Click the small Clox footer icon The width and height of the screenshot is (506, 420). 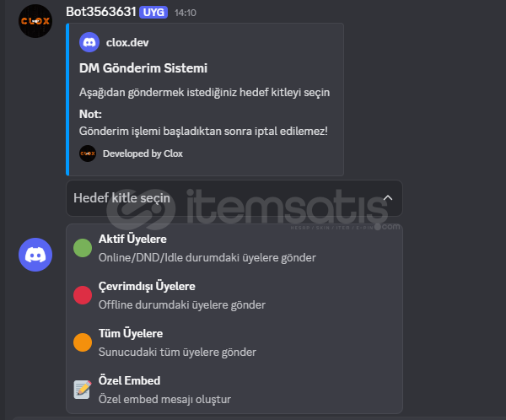pyautogui.click(x=88, y=153)
